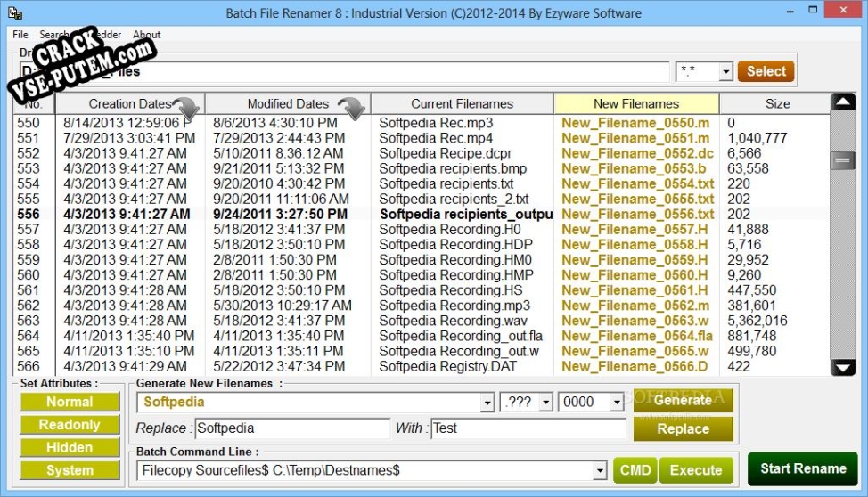Expand the Batch Command Line dropdown
Image resolution: width=868 pixels, height=497 pixels.
tap(600, 471)
